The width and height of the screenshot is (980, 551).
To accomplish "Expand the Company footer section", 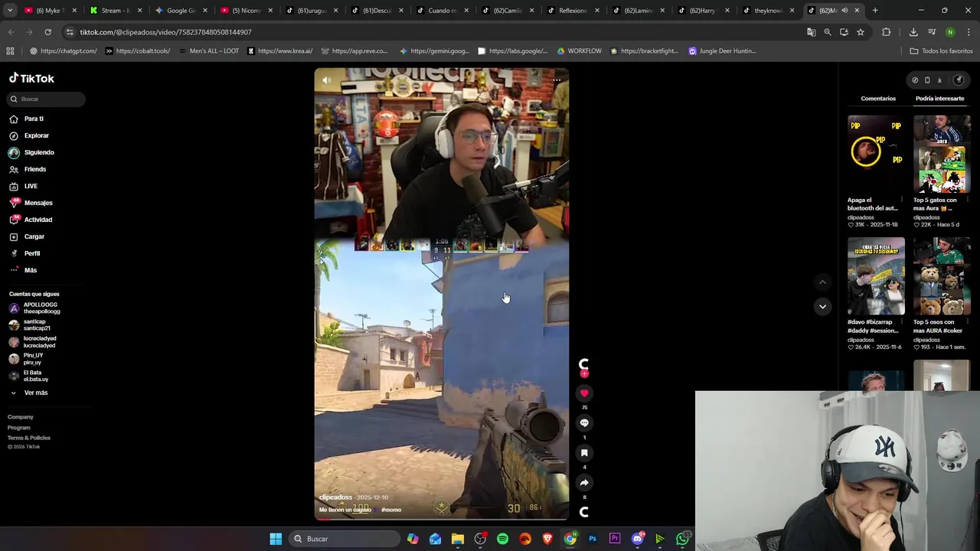I will coord(21,417).
